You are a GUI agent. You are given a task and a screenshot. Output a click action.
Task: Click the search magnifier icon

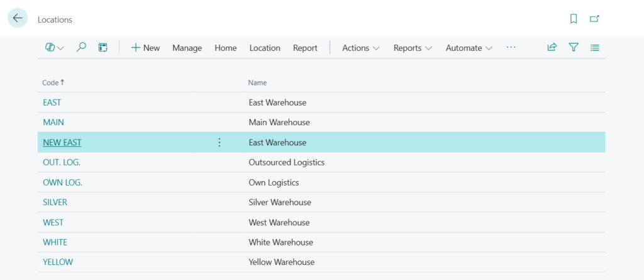click(81, 48)
